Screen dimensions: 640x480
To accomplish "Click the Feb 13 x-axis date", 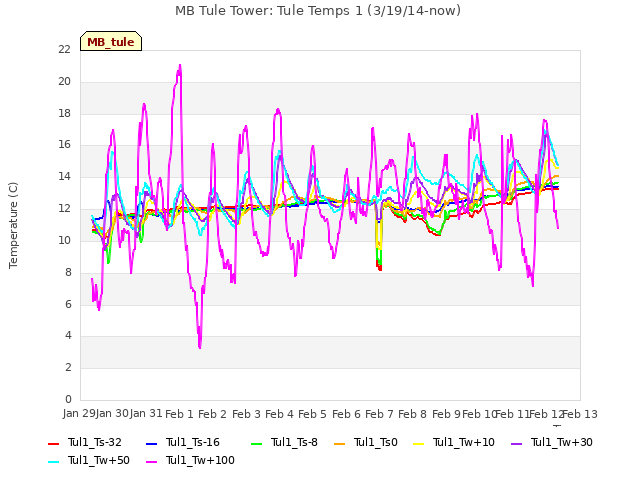I will 580,414.
